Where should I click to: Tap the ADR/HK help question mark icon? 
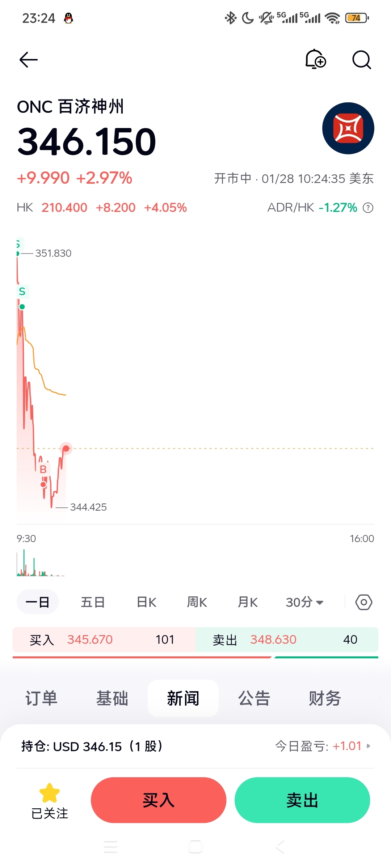[x=368, y=208]
